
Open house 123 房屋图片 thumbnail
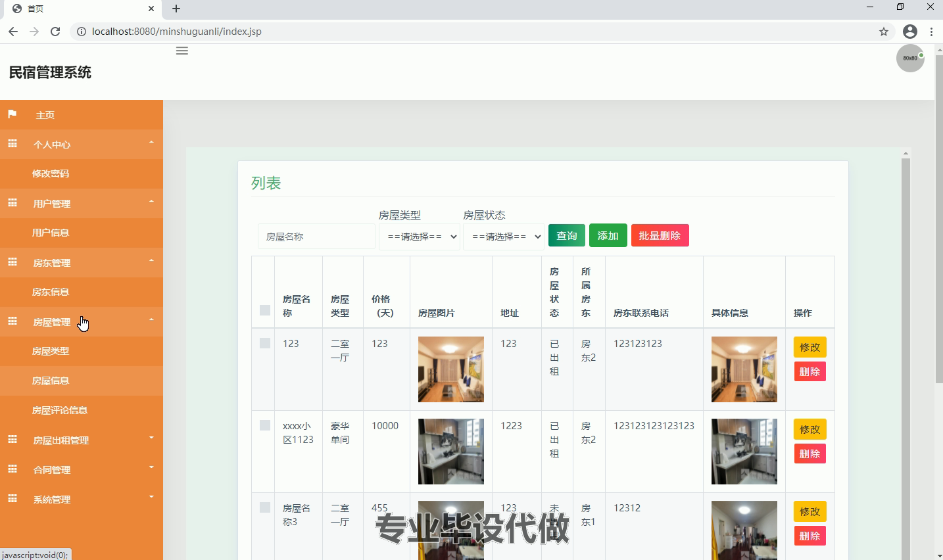click(451, 369)
